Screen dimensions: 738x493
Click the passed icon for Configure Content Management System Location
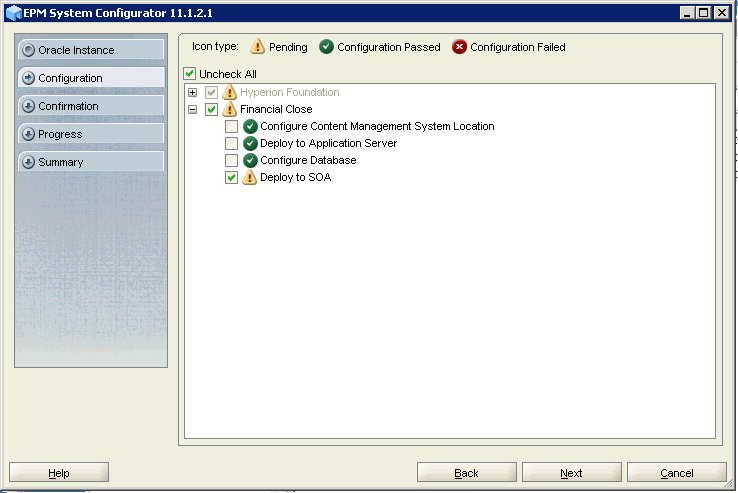coord(250,126)
